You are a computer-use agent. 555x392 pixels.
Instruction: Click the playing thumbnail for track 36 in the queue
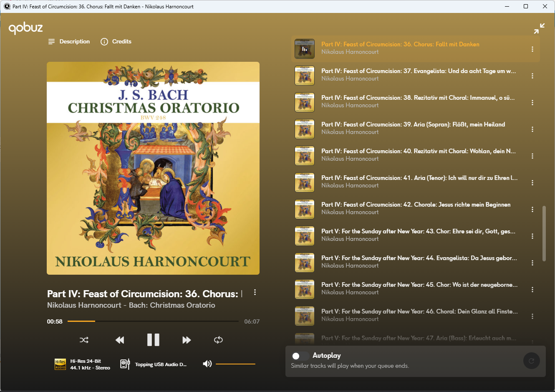[305, 49]
